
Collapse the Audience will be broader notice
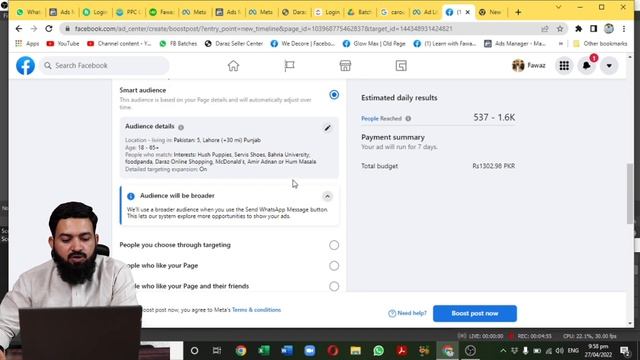coord(327,196)
